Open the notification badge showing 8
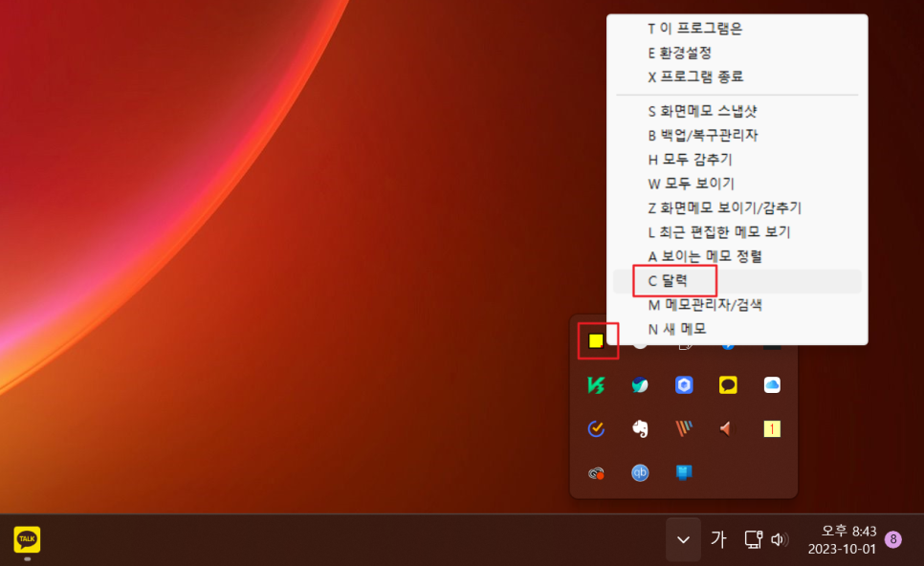924x566 pixels. pos(892,539)
